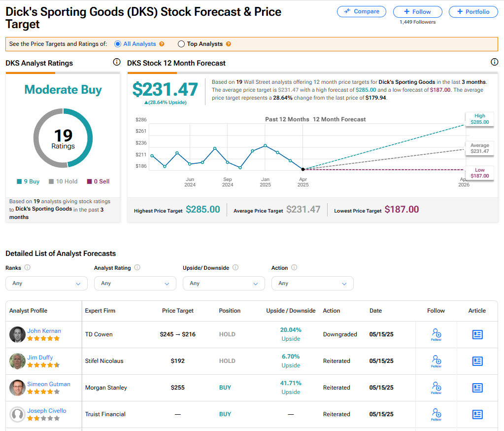
Task: Open article for Truist Financial rating
Action: click(477, 415)
